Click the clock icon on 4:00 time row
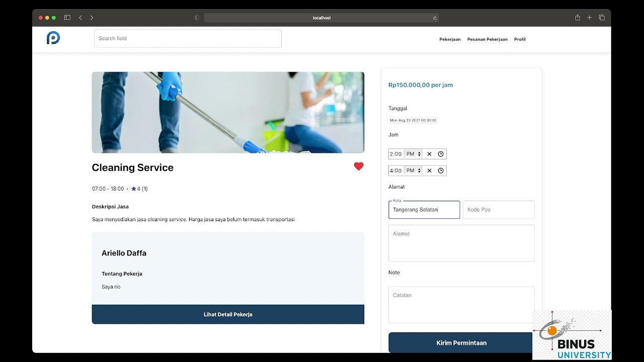Viewport: 644px width, 362px height. point(441,171)
